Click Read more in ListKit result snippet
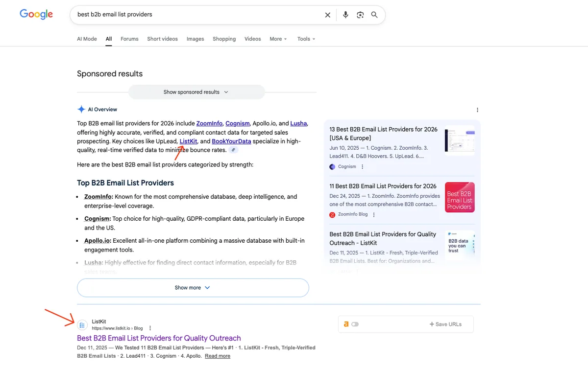 click(218, 356)
